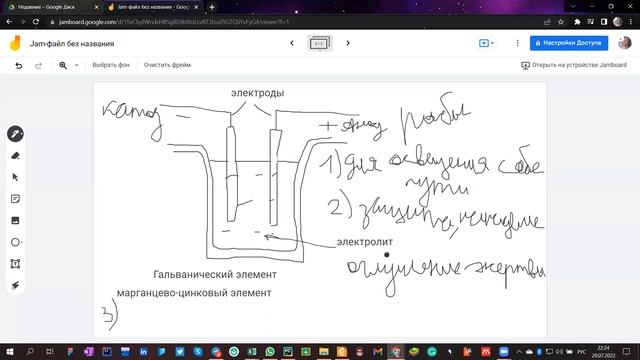Open Jam on a Jamboard device
640x360 pixels.
point(574,65)
